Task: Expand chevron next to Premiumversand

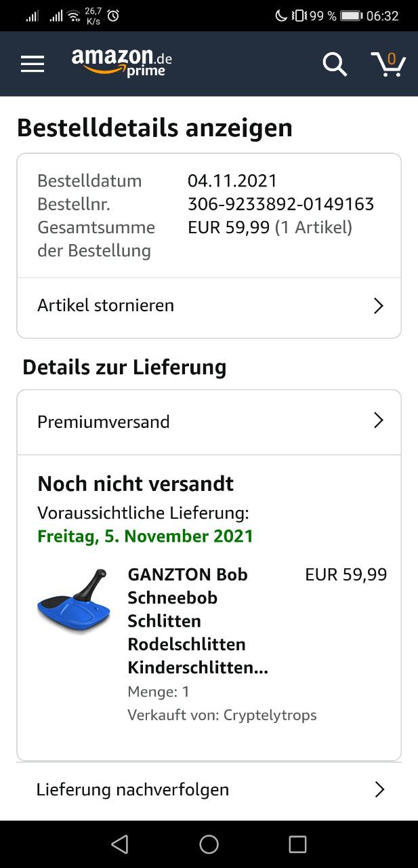Action: tap(379, 421)
